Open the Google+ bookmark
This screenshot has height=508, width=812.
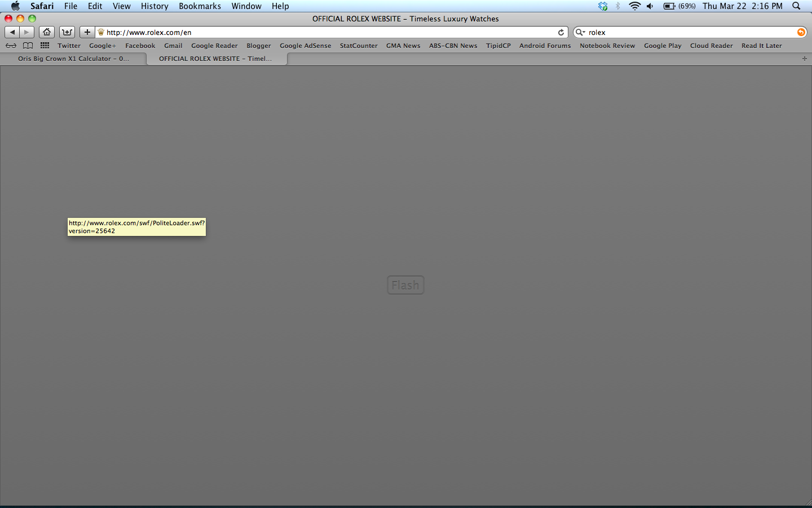pyautogui.click(x=103, y=46)
